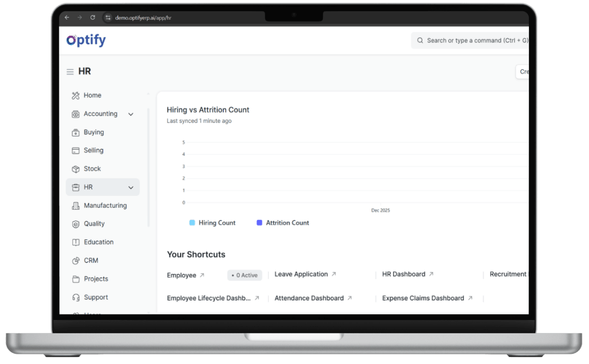
Task: Click the Selling icon in sidebar
Action: pyautogui.click(x=75, y=150)
